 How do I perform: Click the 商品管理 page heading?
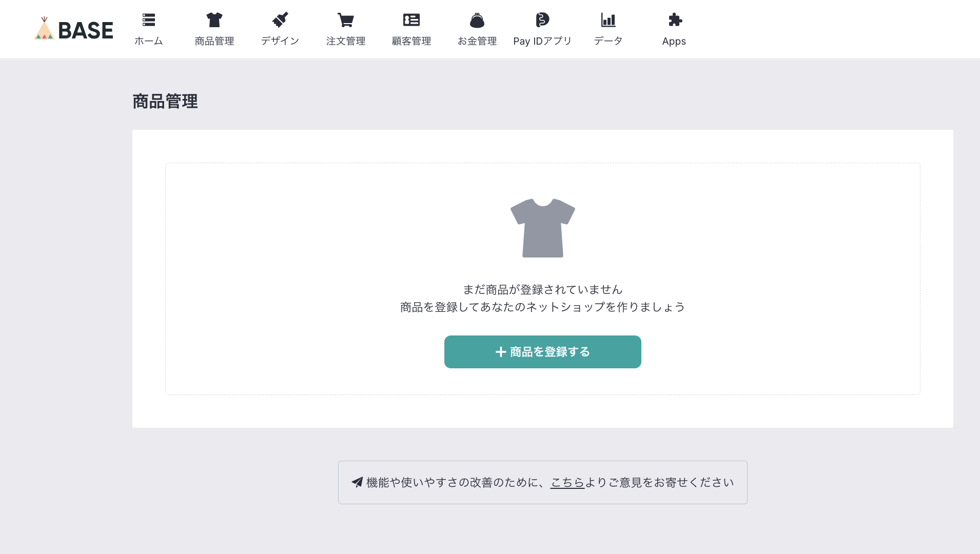tap(165, 102)
